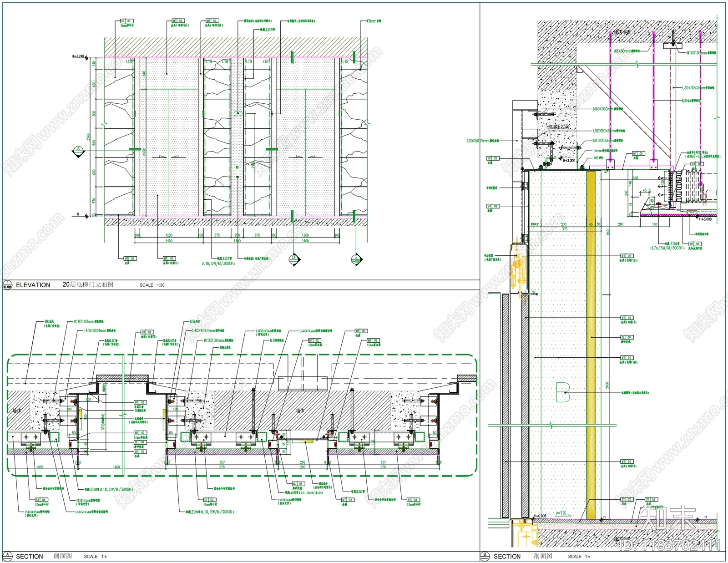This screenshot has width=728, height=563.
Task: Click the 3740 overall height dimension
Action: 89,137
